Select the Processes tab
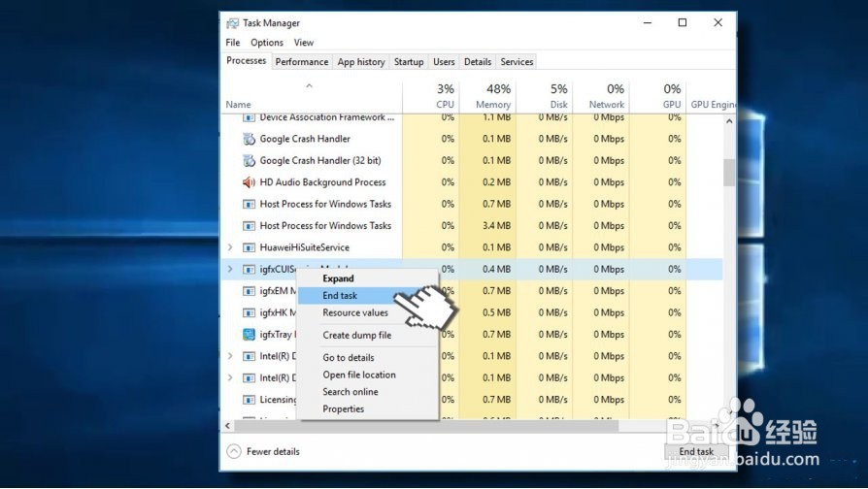This screenshot has height=489, width=868. pos(247,61)
